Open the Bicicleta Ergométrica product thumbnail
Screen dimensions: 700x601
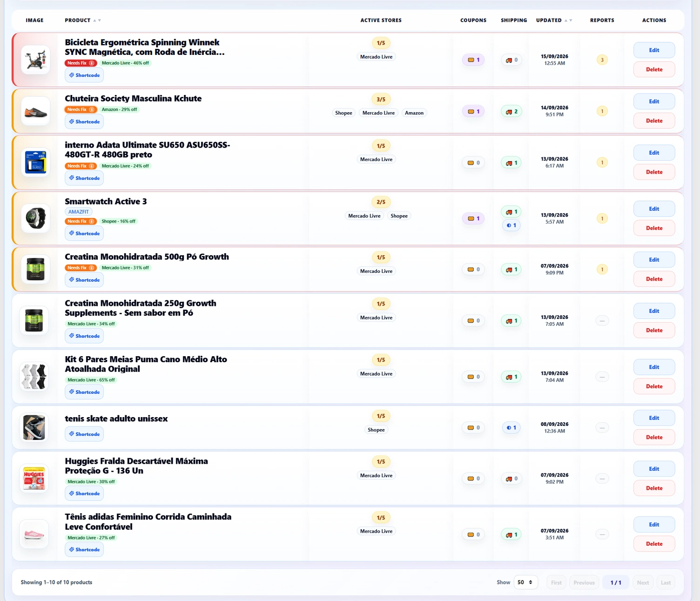click(x=35, y=60)
